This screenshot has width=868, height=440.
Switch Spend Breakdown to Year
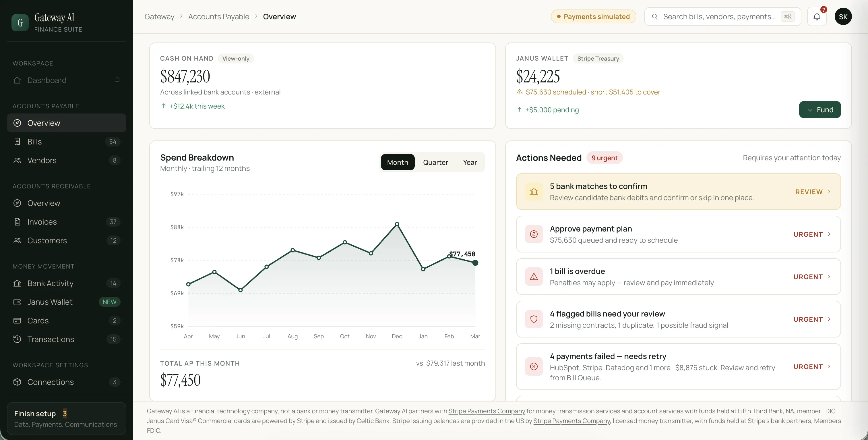pyautogui.click(x=470, y=162)
